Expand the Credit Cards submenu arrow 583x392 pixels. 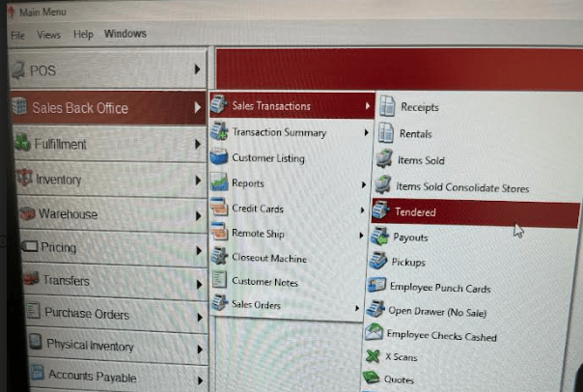pyautogui.click(x=362, y=210)
